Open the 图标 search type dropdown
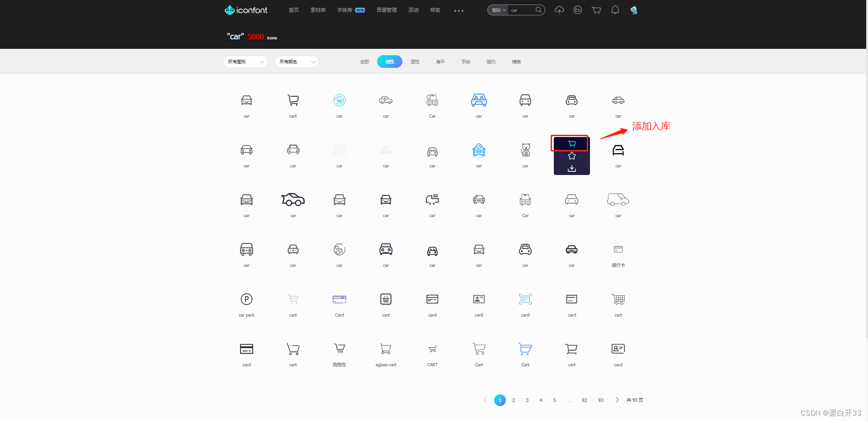 497,9
